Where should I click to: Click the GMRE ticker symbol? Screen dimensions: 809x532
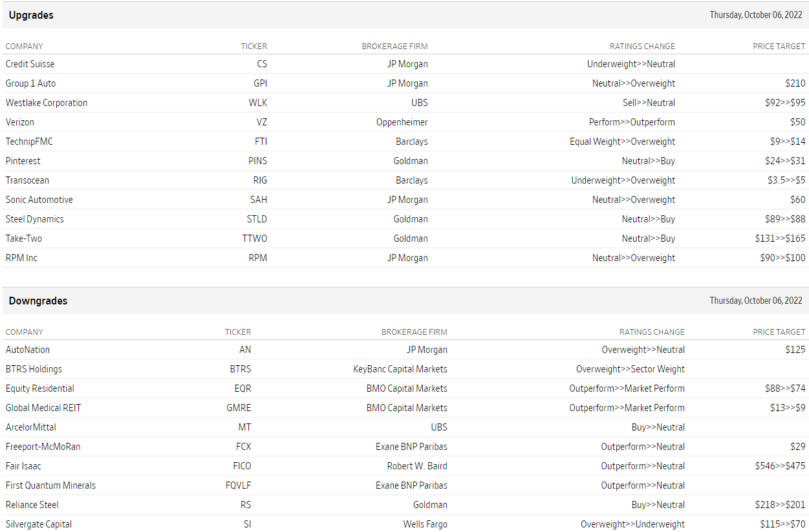pos(240,408)
